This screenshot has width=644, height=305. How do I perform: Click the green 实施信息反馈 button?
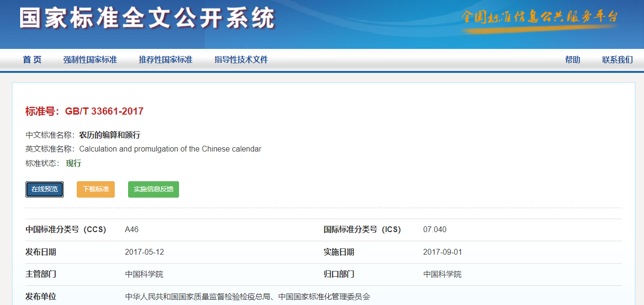[x=154, y=189]
